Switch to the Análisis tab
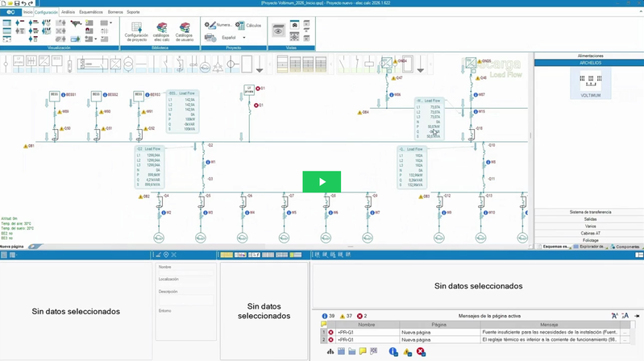The width and height of the screenshot is (644, 361). (69, 12)
